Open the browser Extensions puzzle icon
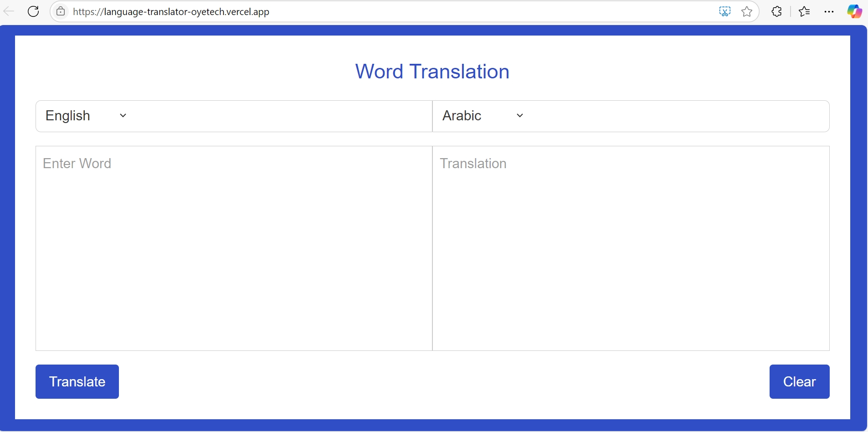The image size is (868, 432). pyautogui.click(x=777, y=11)
